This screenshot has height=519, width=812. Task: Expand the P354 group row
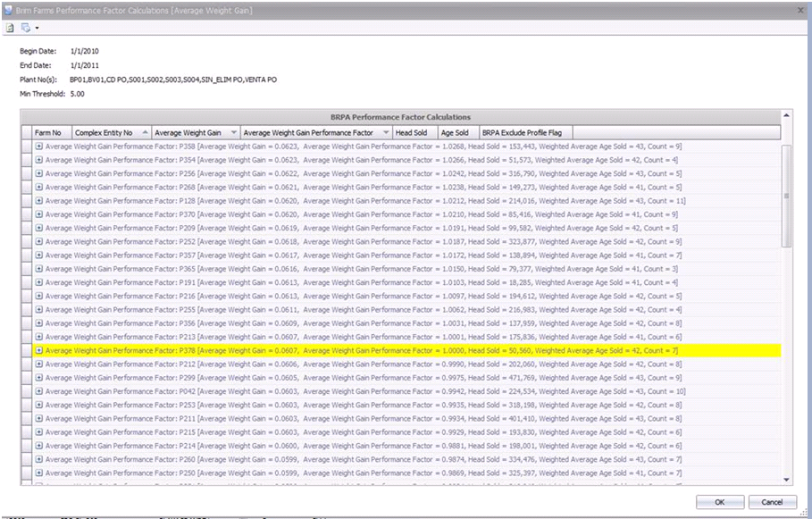[x=38, y=160]
